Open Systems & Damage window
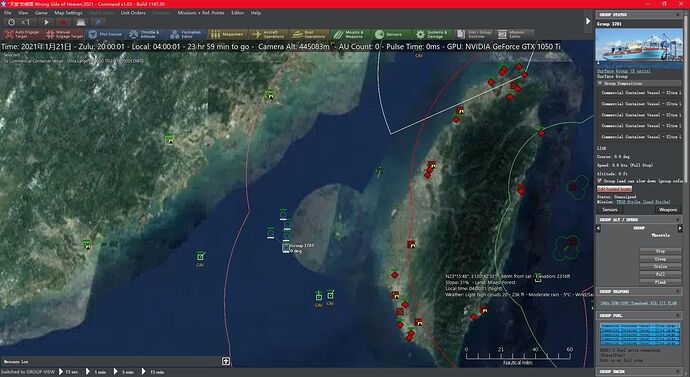690x377 pixels. (x=432, y=34)
